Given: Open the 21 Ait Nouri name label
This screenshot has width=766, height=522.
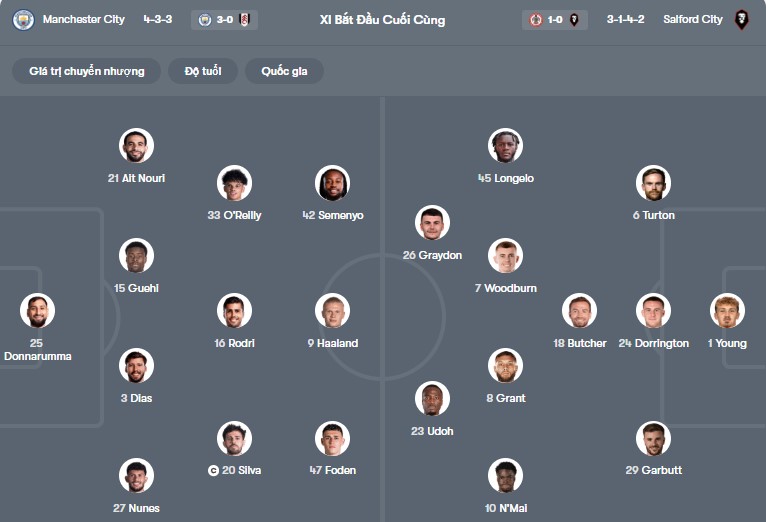Looking at the screenshot, I should coord(136,178).
